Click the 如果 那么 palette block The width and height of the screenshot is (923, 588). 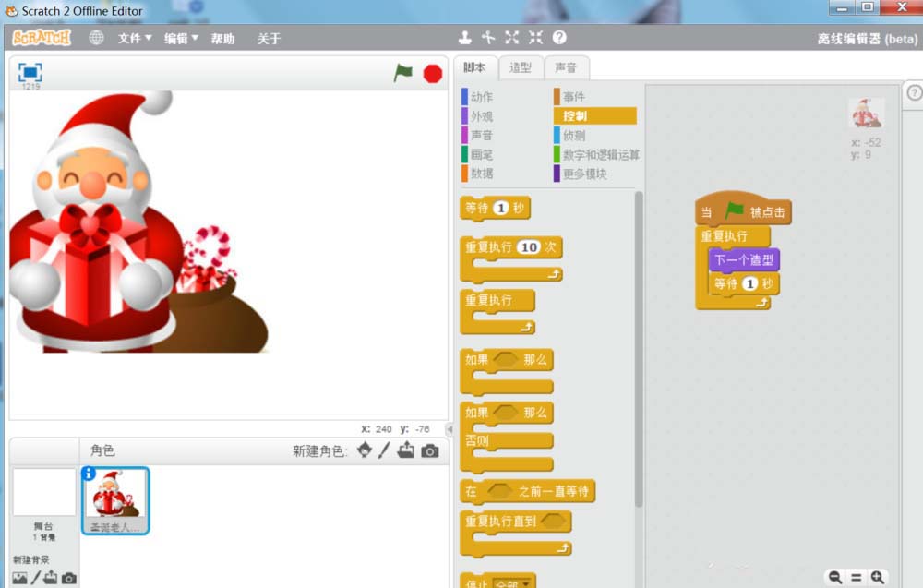(506, 371)
